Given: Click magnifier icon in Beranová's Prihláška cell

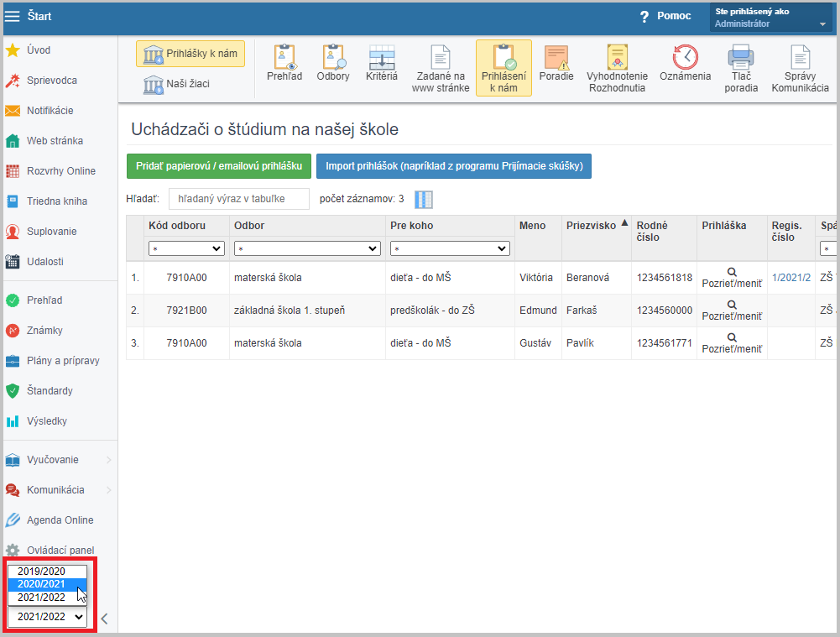Looking at the screenshot, I should (x=732, y=272).
